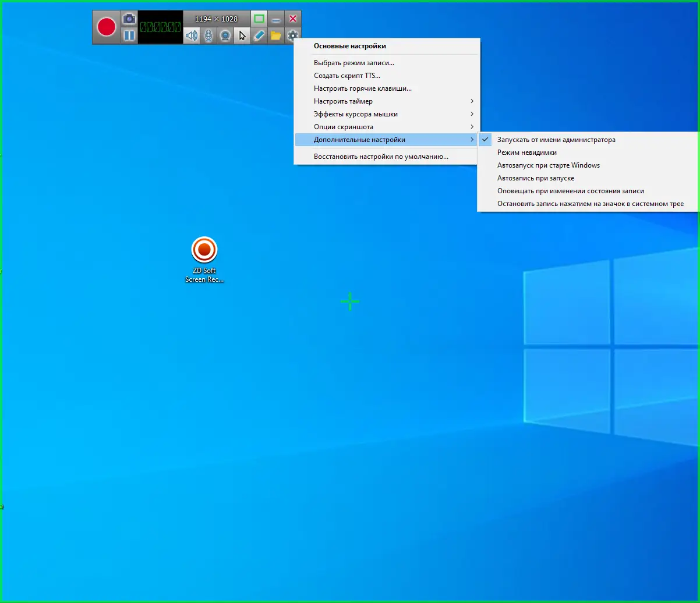
Task: Enable Автозапись при запуске
Action: coord(588,178)
